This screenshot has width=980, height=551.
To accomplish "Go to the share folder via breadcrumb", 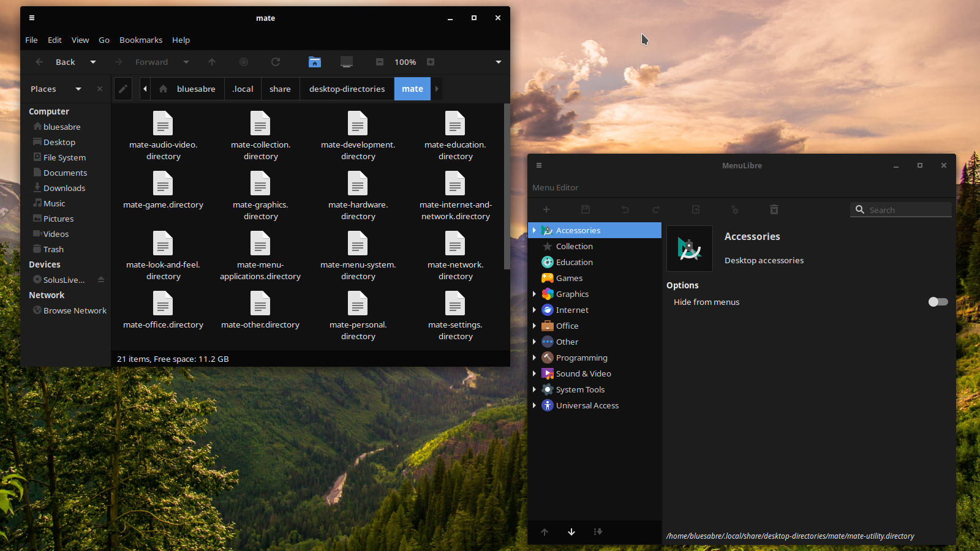I will click(280, 89).
